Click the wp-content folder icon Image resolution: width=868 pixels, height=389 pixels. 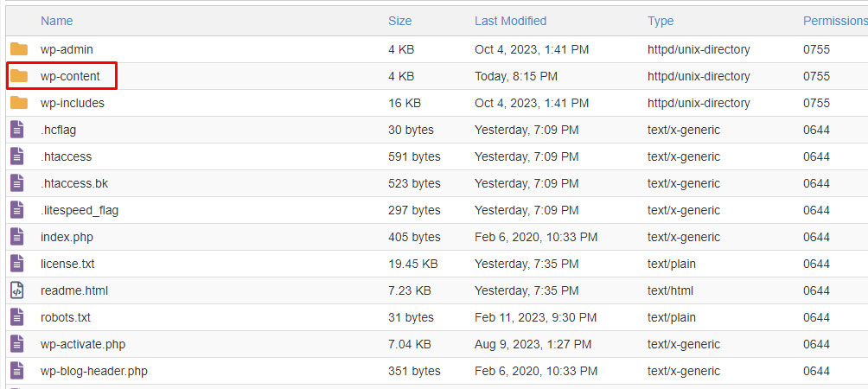pyautogui.click(x=19, y=76)
